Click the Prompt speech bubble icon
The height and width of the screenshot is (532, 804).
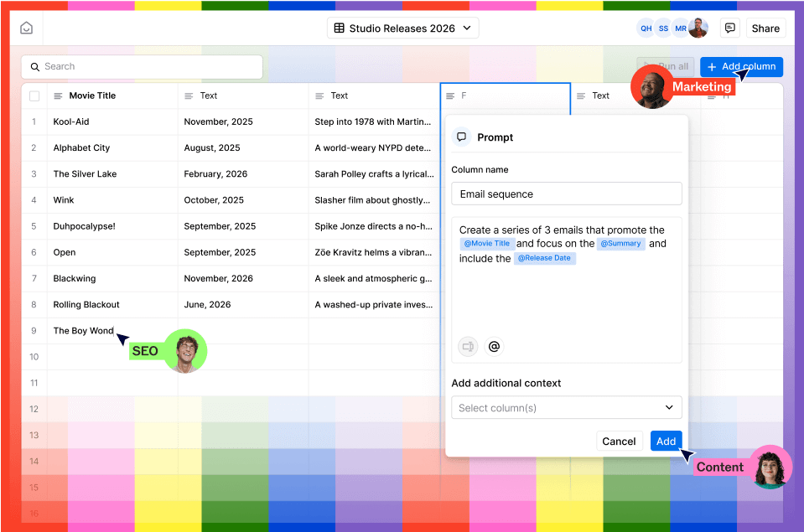tap(461, 137)
